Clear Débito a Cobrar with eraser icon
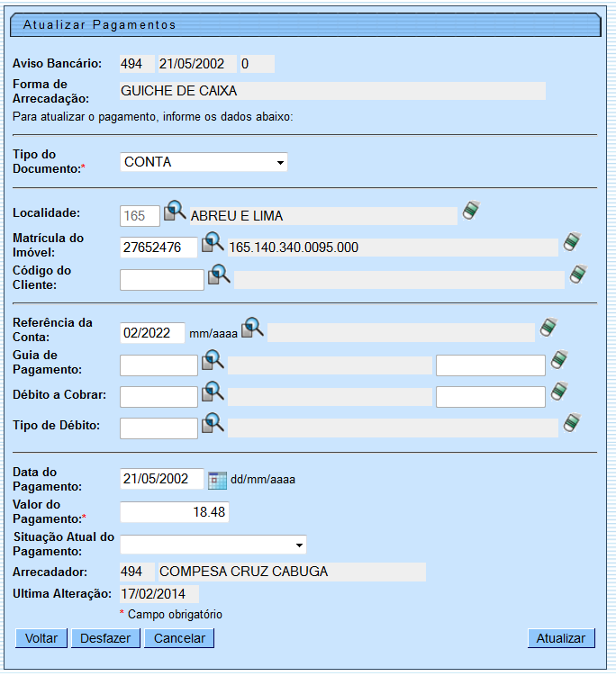The height and width of the screenshot is (685, 616). point(559,392)
